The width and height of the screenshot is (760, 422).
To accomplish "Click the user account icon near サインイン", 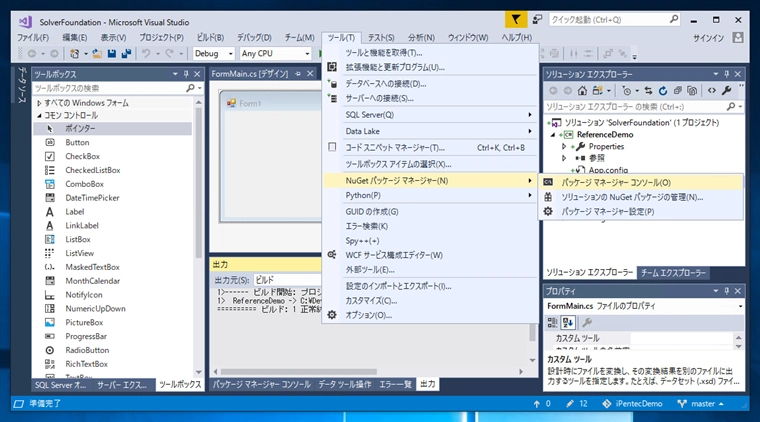I will 738,37.
